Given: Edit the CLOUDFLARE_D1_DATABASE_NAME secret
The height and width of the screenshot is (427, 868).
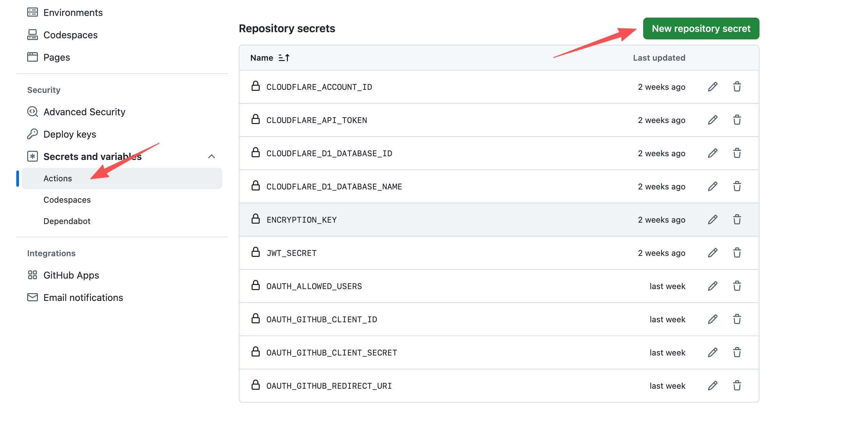Looking at the screenshot, I should pos(712,186).
